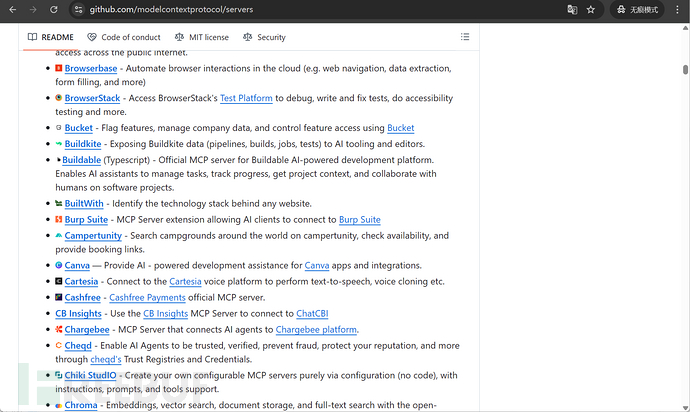
Task: Open the BrowserStack link
Action: (x=92, y=98)
